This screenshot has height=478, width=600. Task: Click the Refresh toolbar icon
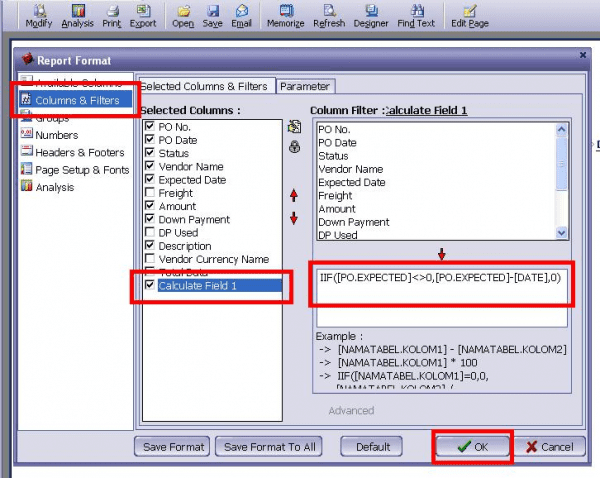point(329,15)
